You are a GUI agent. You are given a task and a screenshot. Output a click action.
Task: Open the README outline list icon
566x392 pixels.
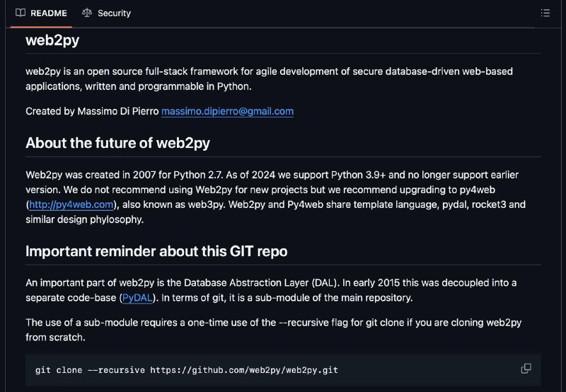pyautogui.click(x=545, y=13)
